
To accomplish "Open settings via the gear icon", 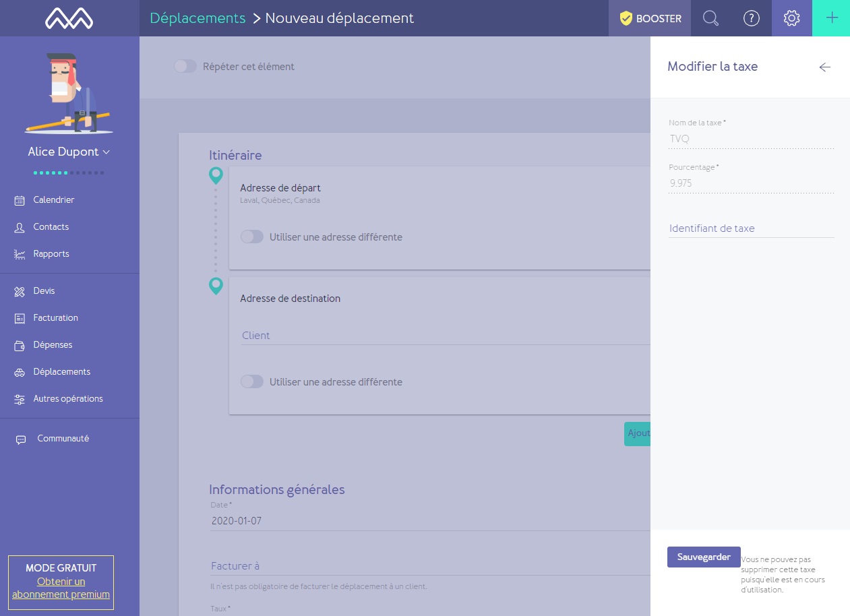I will (x=791, y=18).
